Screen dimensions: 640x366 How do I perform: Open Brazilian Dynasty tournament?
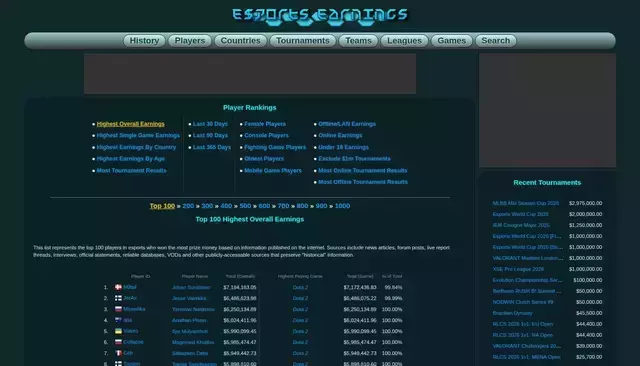[x=513, y=313]
